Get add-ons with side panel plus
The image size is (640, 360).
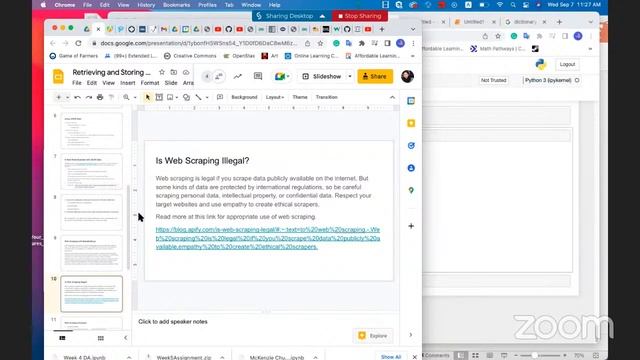point(411,226)
